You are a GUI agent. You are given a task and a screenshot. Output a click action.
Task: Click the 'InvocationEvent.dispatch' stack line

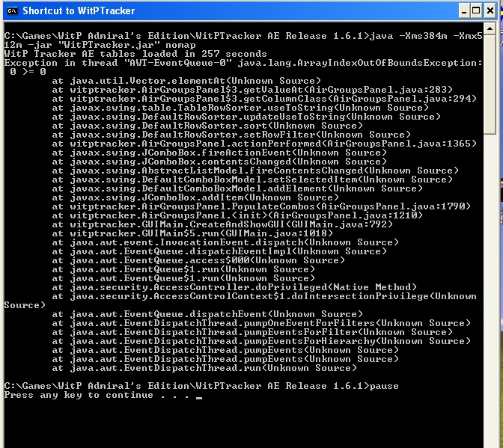(225, 242)
